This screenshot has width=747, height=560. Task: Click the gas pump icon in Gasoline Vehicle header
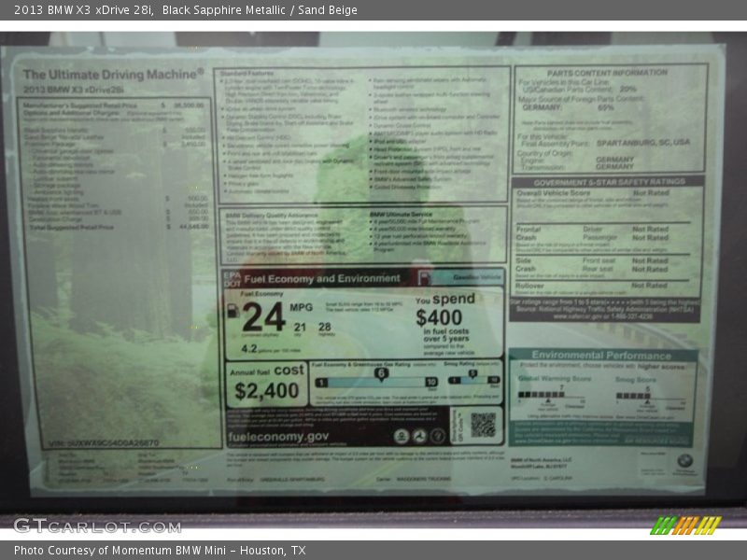[x=424, y=278]
